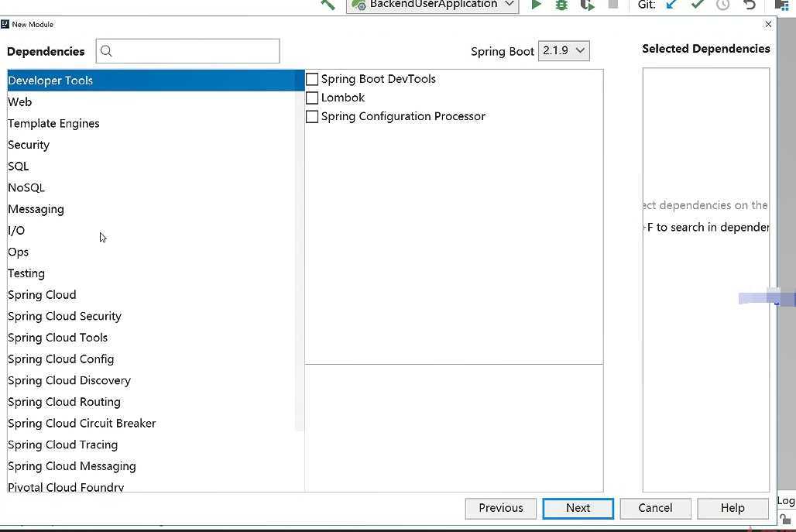Click into the Dependencies search field
Viewport: 796px width, 532px height.
click(188, 51)
